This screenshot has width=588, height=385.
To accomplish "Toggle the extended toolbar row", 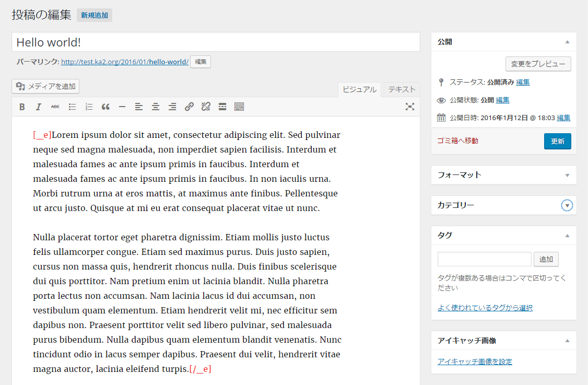I will pos(239,107).
